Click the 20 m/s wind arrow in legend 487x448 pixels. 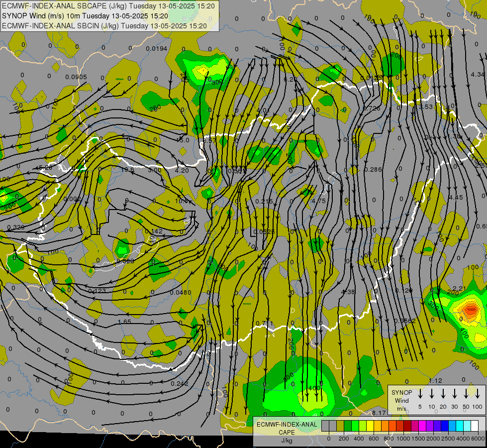443,394
